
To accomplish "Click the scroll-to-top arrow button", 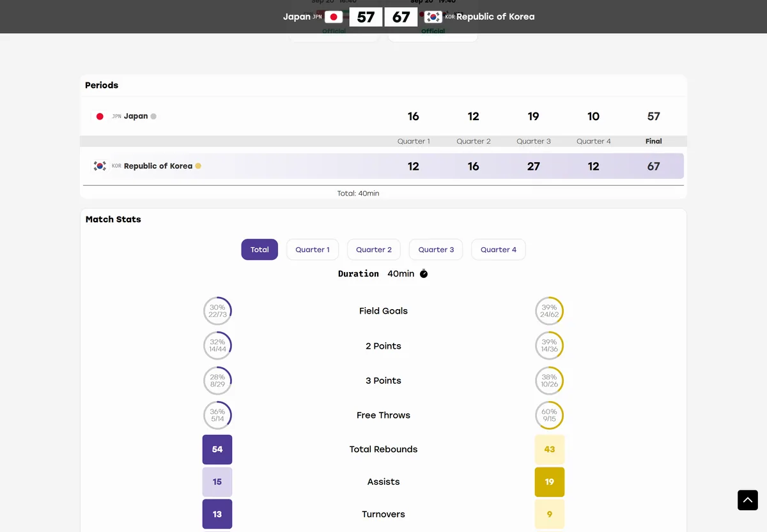I will pos(748,500).
